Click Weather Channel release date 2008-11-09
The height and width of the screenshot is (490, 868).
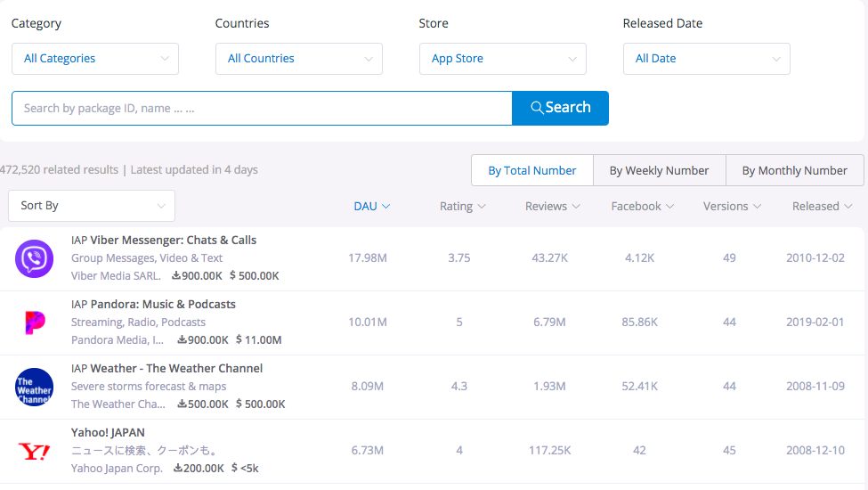pos(815,386)
